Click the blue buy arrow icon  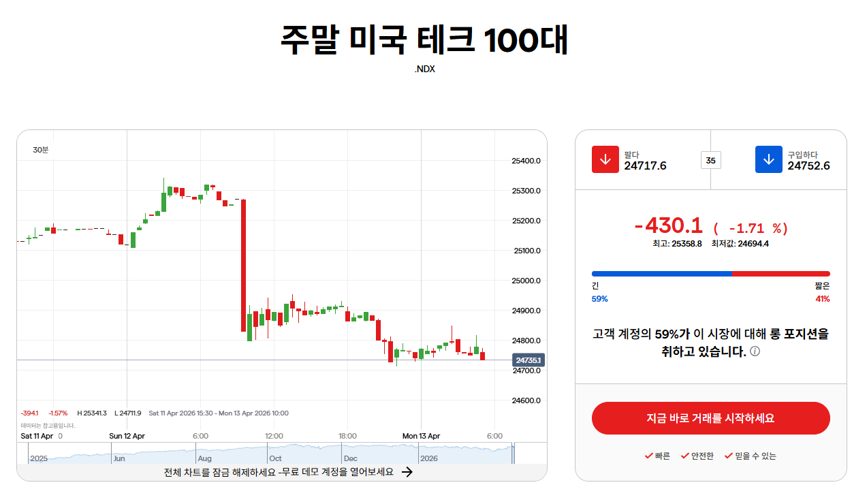pos(768,159)
